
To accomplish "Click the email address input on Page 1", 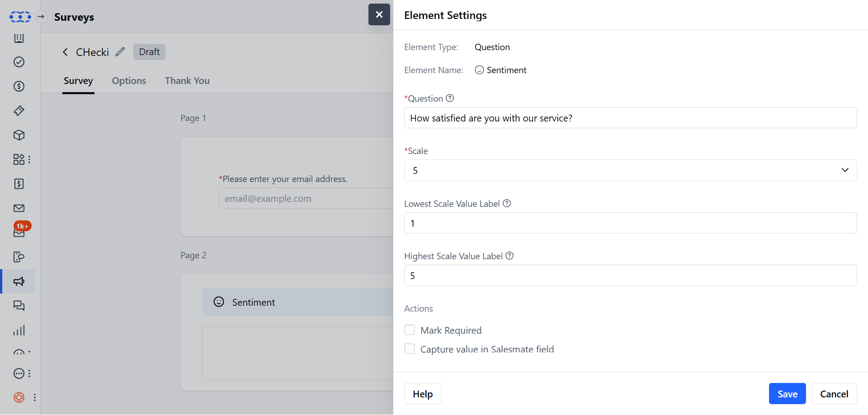I will coord(306,198).
